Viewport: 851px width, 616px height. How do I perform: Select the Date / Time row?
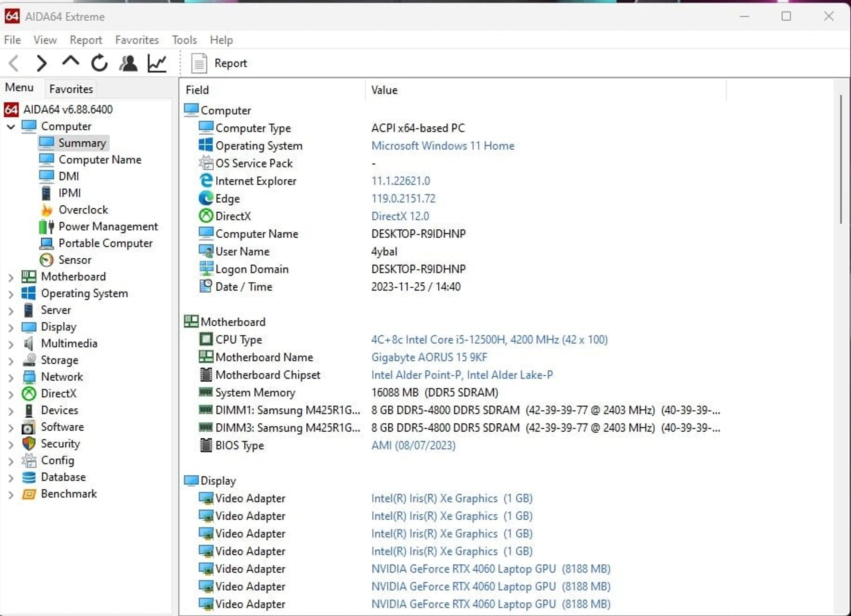tap(330, 287)
